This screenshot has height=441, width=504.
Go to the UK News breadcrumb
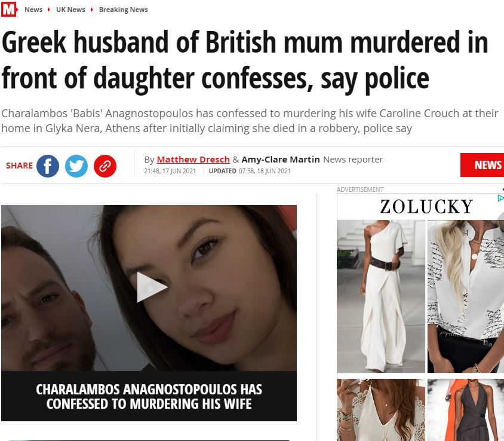(70, 10)
